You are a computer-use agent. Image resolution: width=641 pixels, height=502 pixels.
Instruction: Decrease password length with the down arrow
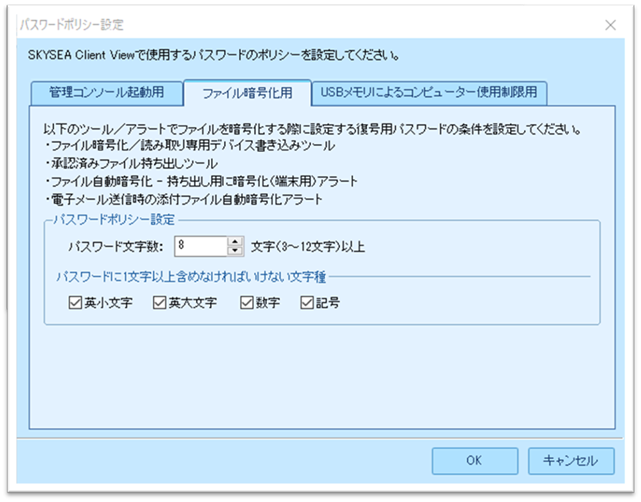tap(235, 250)
